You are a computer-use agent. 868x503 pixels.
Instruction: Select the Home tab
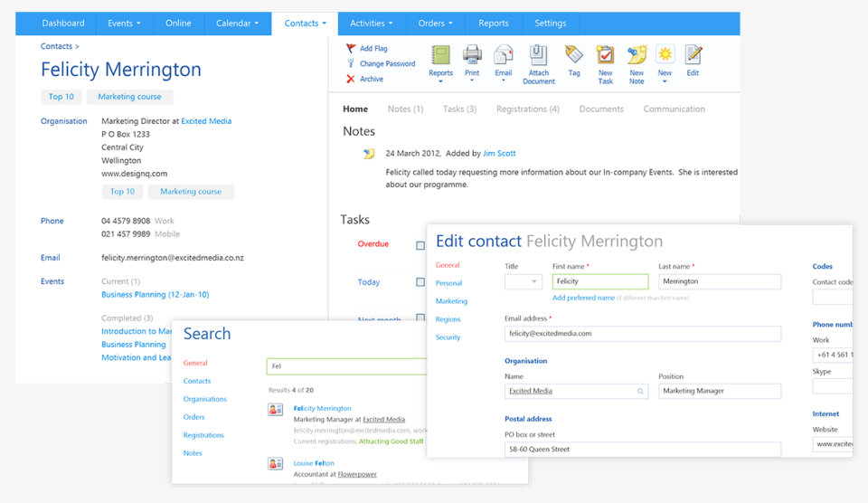(354, 109)
